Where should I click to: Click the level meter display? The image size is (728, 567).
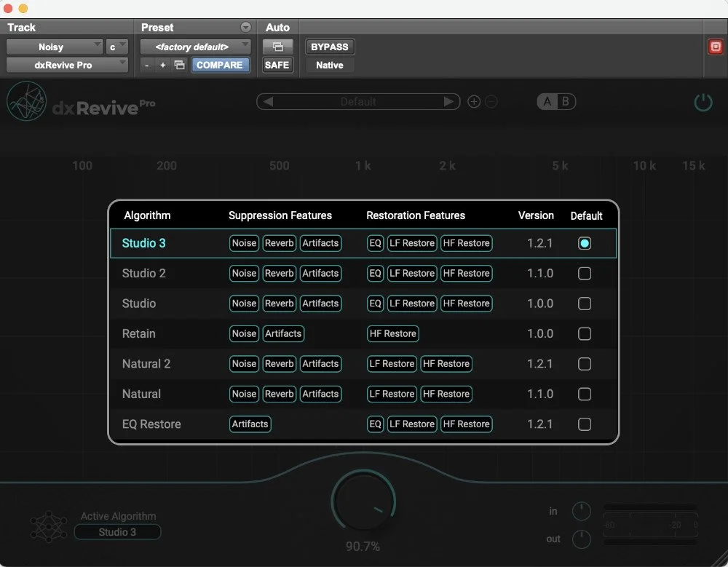[650, 525]
